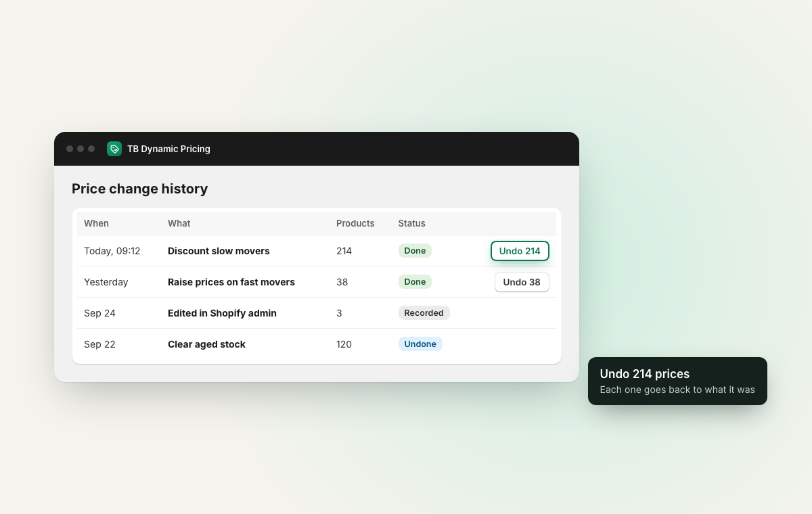
Task: Select the Done badge for Discount slow movers
Action: (x=415, y=251)
